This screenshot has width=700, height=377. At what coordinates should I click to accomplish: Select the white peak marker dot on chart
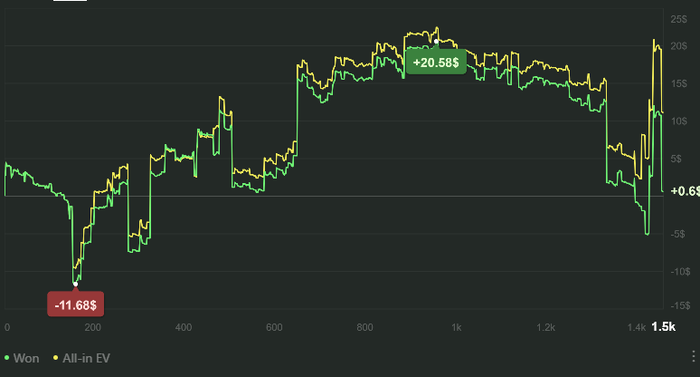tap(436, 42)
